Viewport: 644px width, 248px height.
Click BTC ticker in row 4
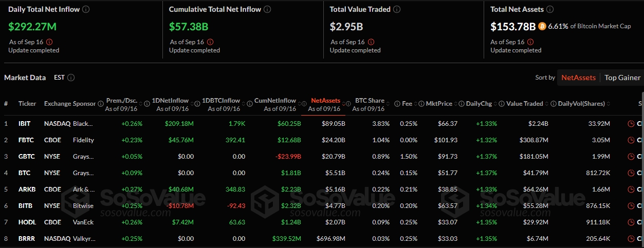coord(24,173)
